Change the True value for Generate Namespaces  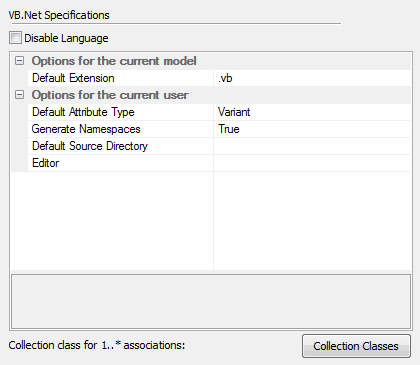(312, 129)
